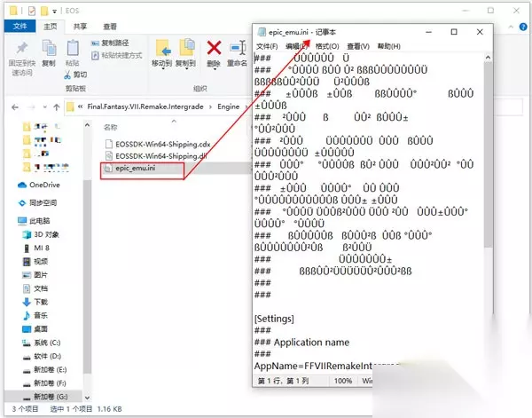Click Final.Fantasy.VII.Remake.Intergrade in address path
The width and height of the screenshot is (532, 418).
click(145, 106)
